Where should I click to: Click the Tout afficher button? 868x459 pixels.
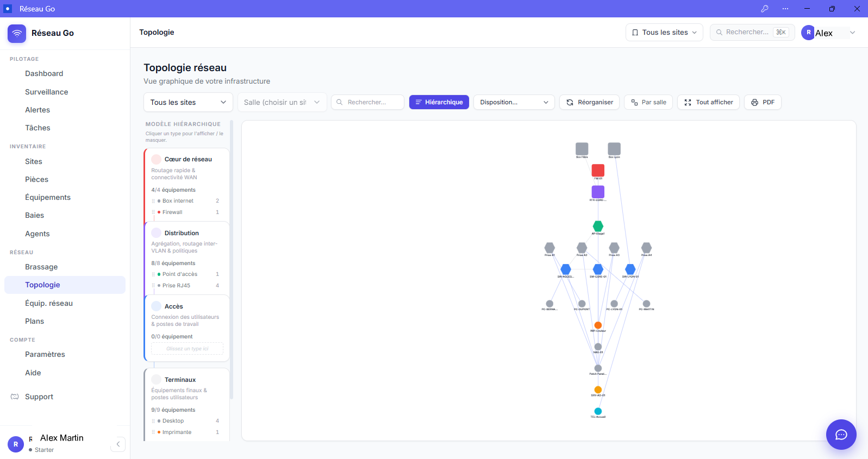(708, 102)
